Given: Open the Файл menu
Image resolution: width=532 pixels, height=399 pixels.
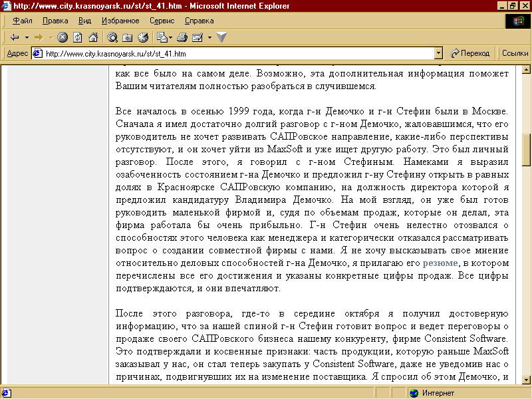Looking at the screenshot, I should click(x=23, y=21).
